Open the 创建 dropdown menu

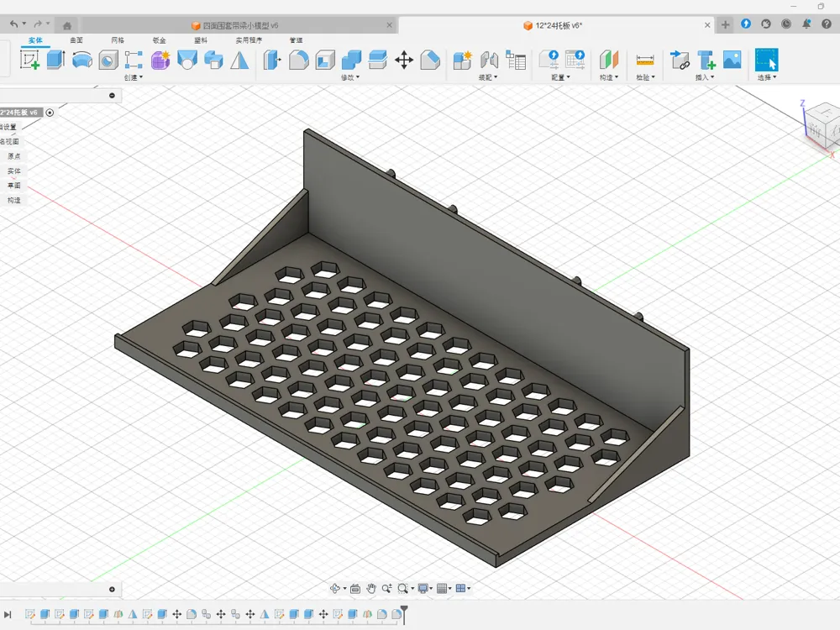click(134, 77)
